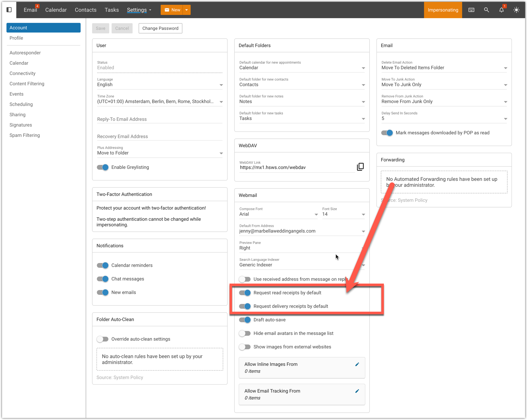Viewport: 527px width, 420px height.
Task: Click the Impersonating button
Action: click(443, 10)
